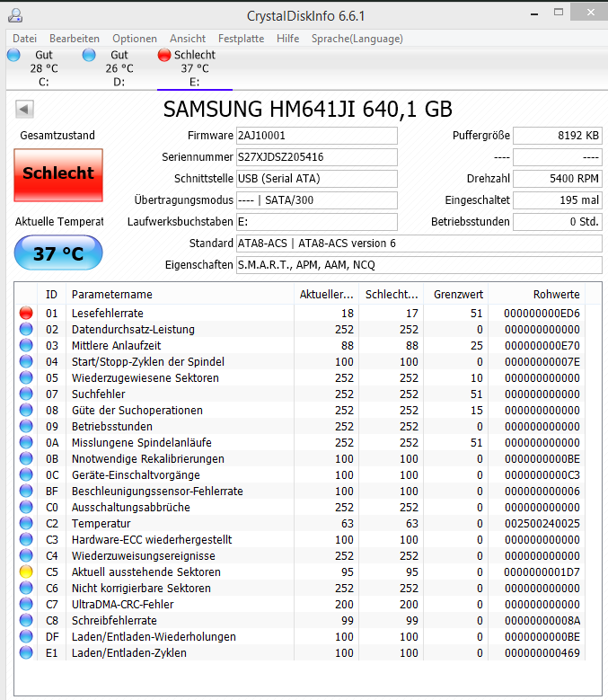Select drive C: with Gut status
This screenshot has height=700, width=608.
pyautogui.click(x=44, y=68)
